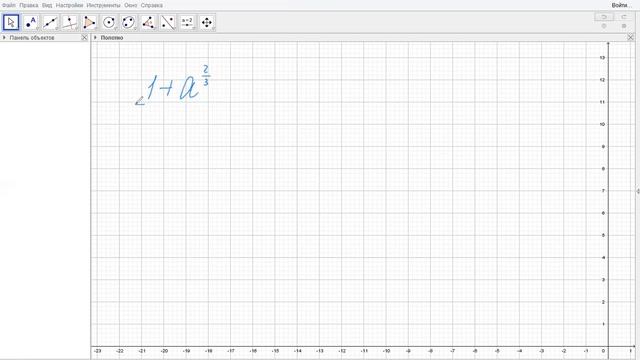Select the Angle tool

click(x=148, y=22)
